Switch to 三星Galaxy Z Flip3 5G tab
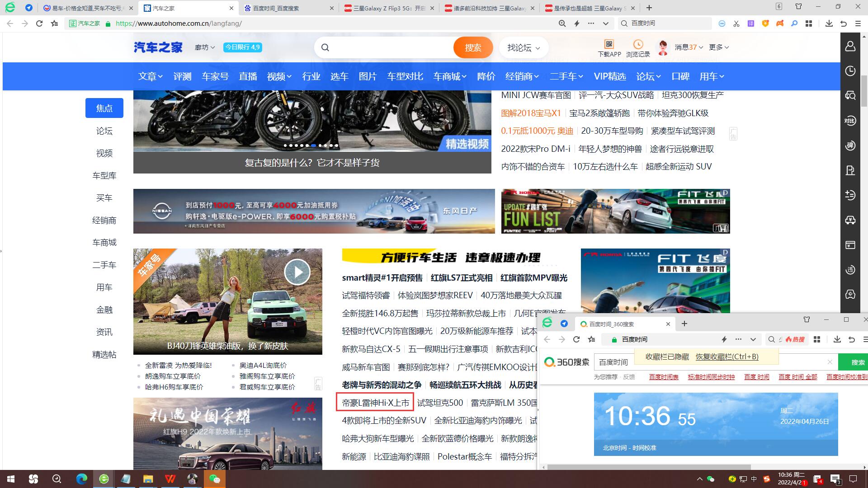The image size is (868, 488). pos(389,8)
